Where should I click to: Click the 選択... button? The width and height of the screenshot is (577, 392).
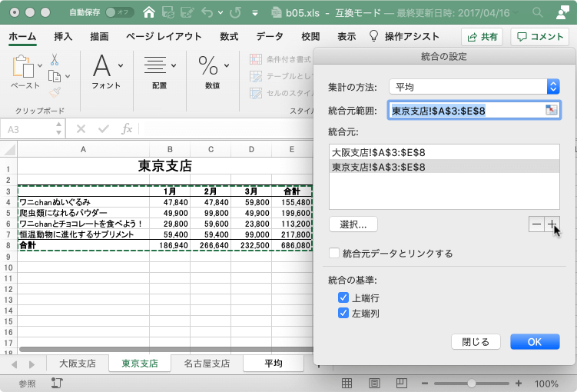coord(353,224)
